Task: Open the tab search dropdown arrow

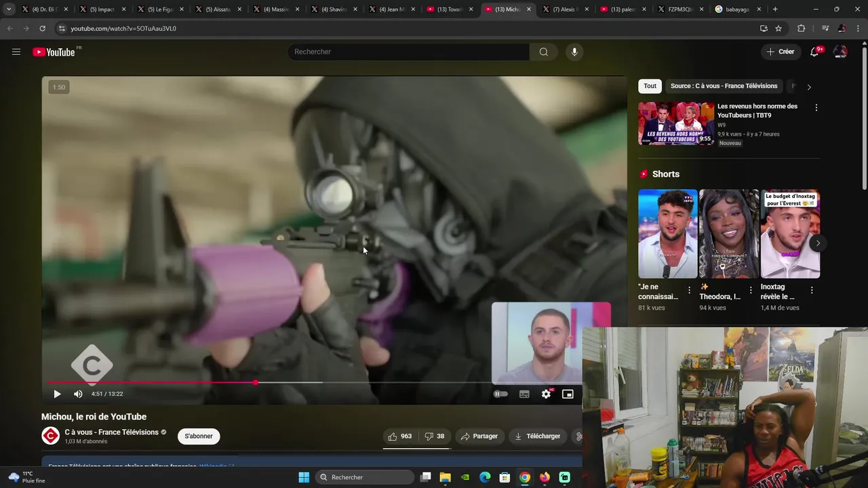Action: point(9,9)
